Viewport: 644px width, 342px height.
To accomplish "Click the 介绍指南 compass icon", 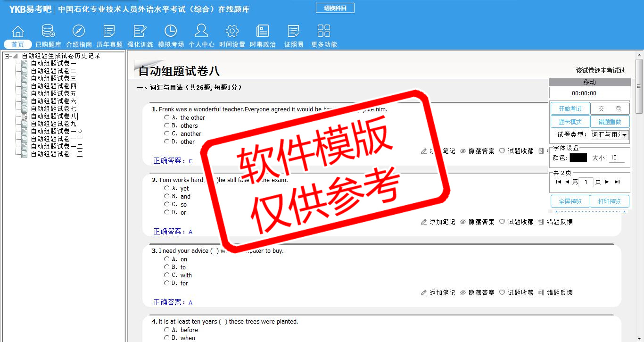I will [79, 32].
